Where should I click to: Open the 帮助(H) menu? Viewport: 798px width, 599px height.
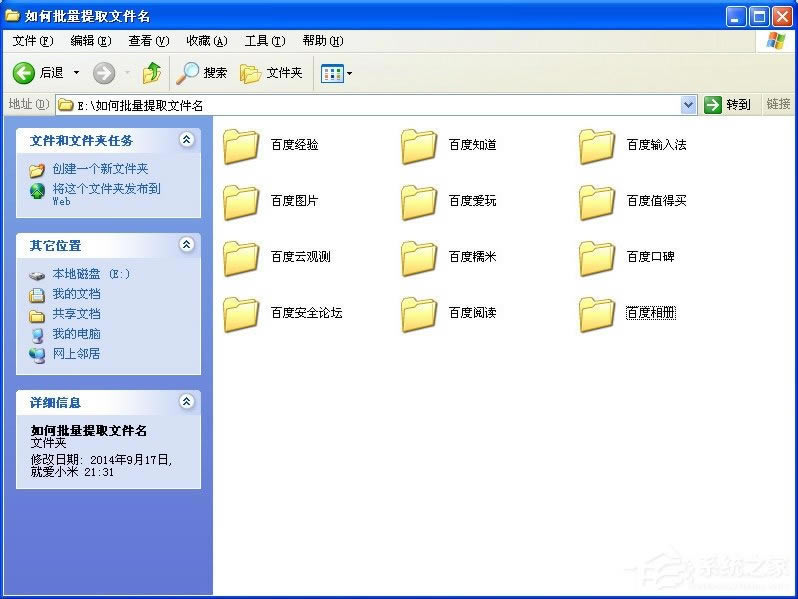click(323, 41)
